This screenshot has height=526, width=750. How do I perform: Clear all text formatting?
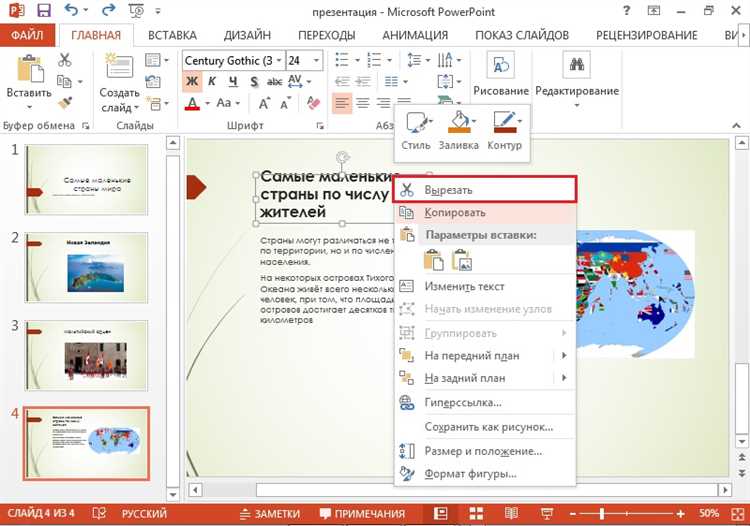tap(313, 103)
